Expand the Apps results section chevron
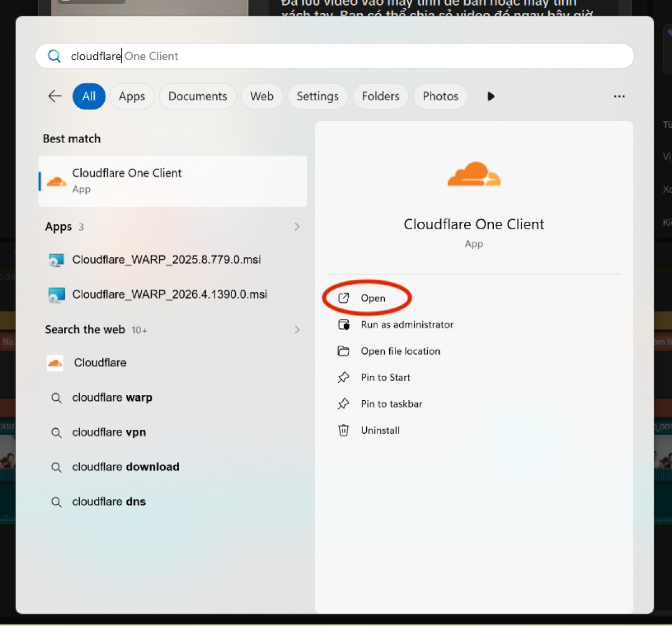The height and width of the screenshot is (626, 672). click(x=297, y=227)
